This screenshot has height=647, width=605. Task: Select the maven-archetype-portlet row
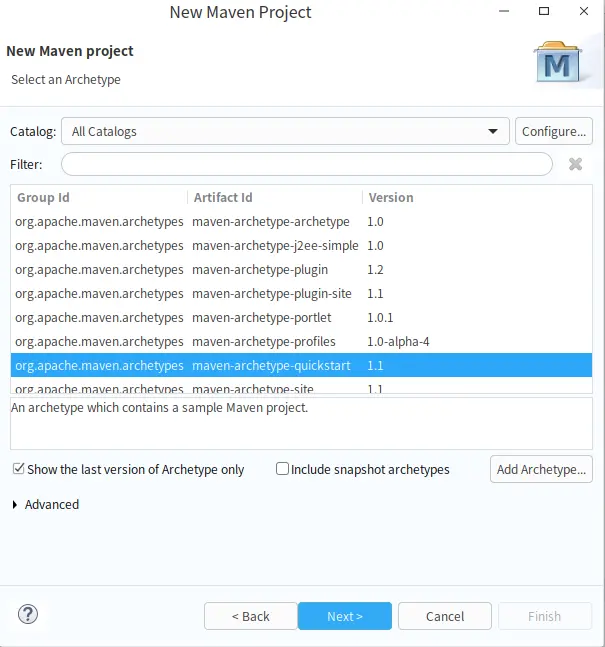pyautogui.click(x=301, y=317)
